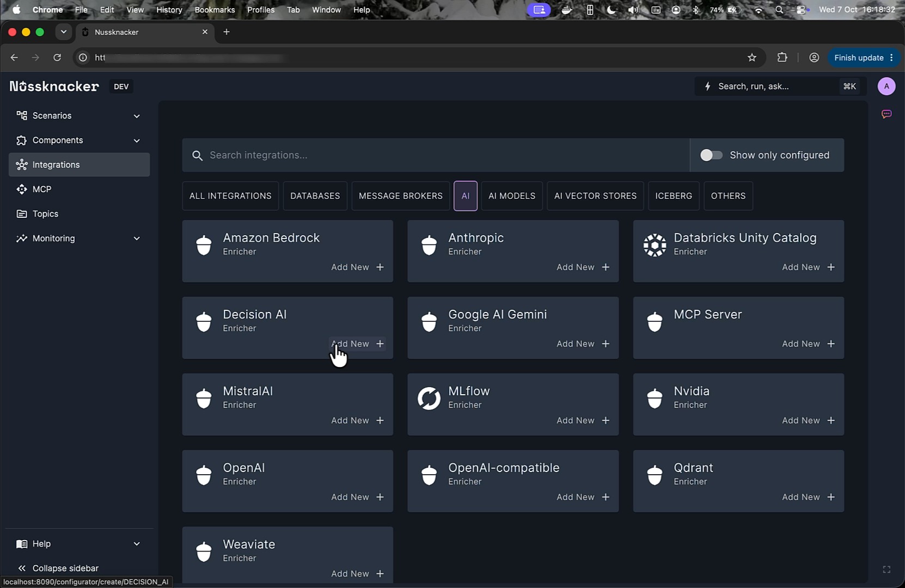Click the Help book icon
Screen dimensions: 905x588
[22, 543]
